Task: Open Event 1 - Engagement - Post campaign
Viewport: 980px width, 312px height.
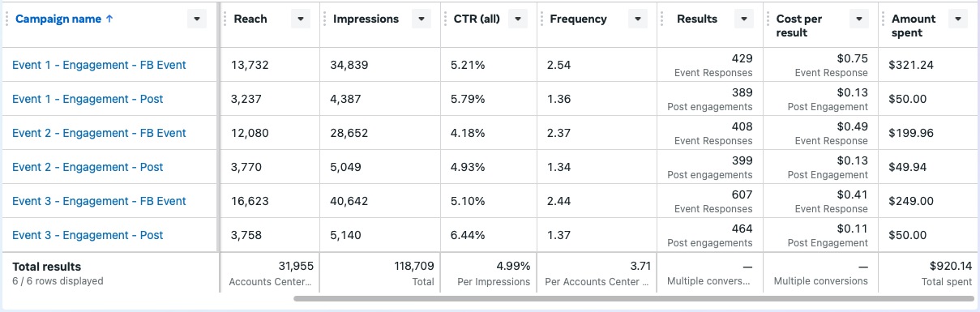Action: pyautogui.click(x=88, y=99)
